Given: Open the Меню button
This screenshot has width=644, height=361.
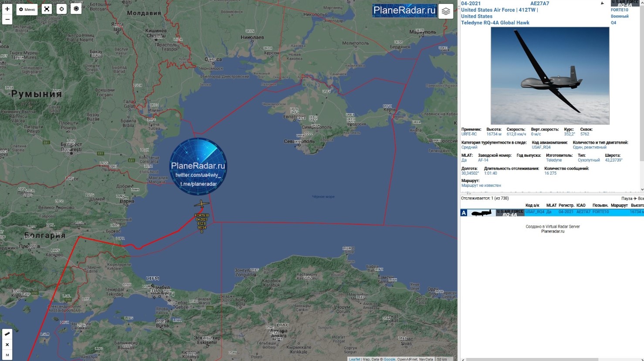Looking at the screenshot, I should 27,9.
